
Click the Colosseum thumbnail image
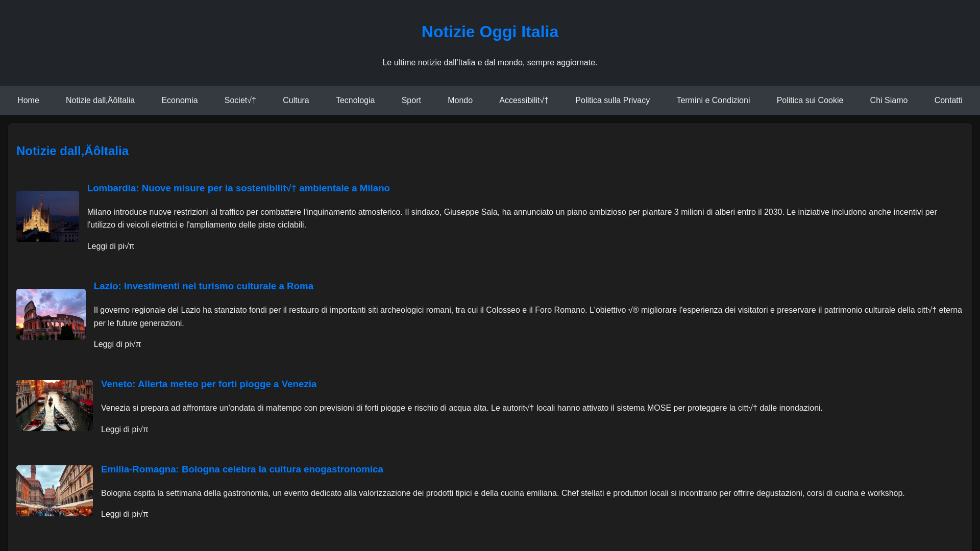[x=51, y=314]
